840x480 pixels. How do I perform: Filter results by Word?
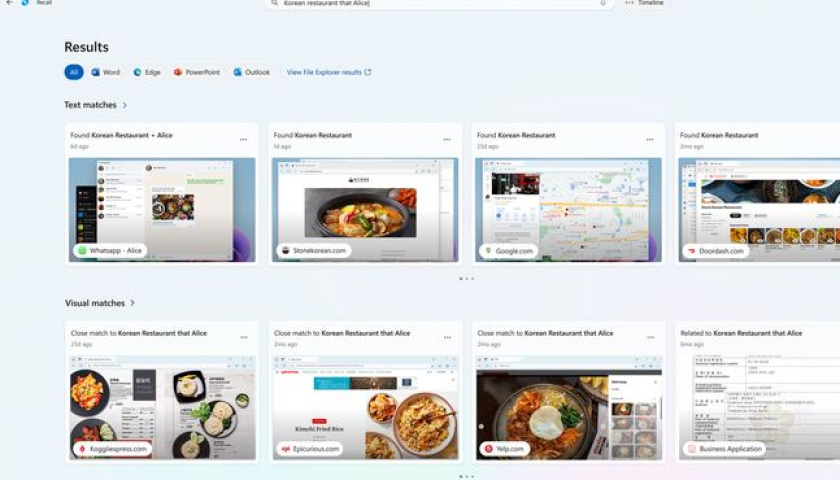[105, 72]
